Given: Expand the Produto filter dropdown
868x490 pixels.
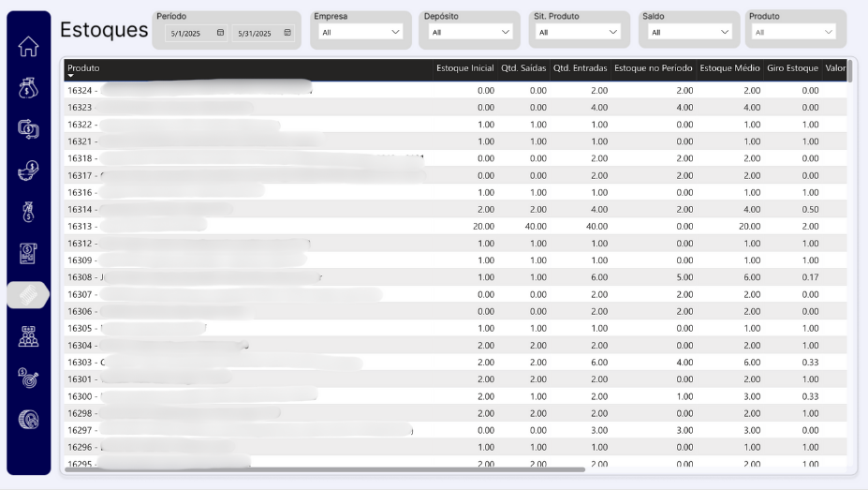Looking at the screenshot, I should (x=794, y=32).
